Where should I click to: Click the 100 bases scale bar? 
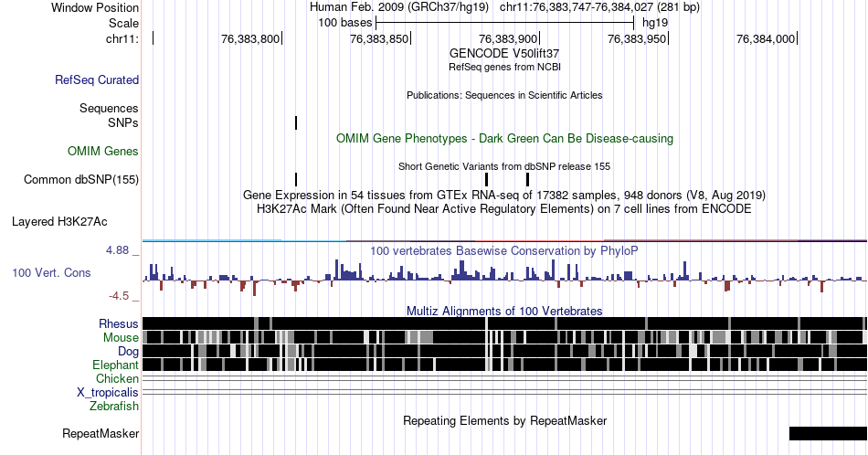click(x=505, y=23)
